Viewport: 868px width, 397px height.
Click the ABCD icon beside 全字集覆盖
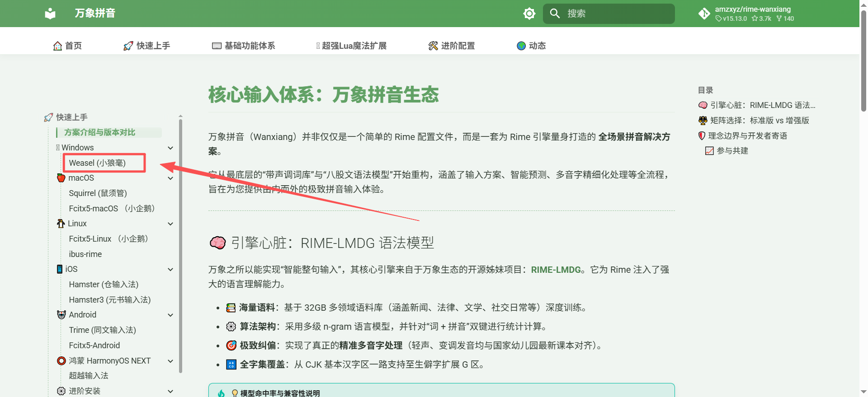click(231, 365)
